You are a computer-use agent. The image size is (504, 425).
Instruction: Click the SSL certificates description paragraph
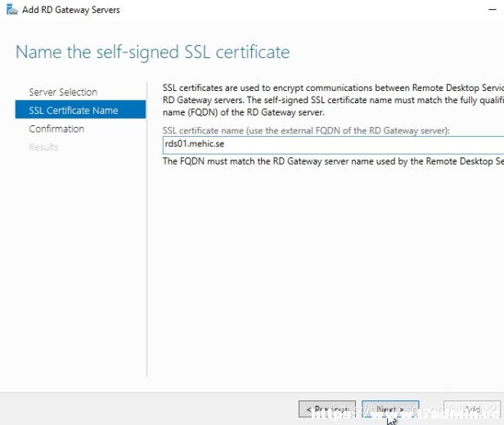(x=333, y=100)
